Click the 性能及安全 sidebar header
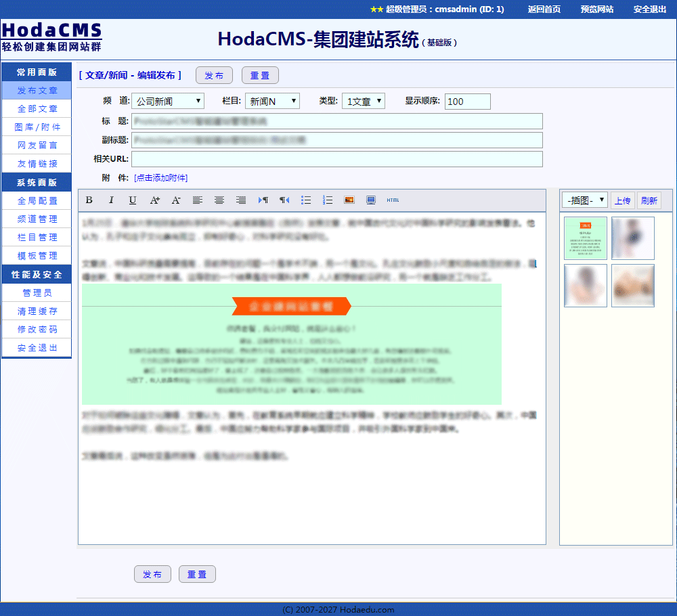Screen dimensions: 677x616 37,275
